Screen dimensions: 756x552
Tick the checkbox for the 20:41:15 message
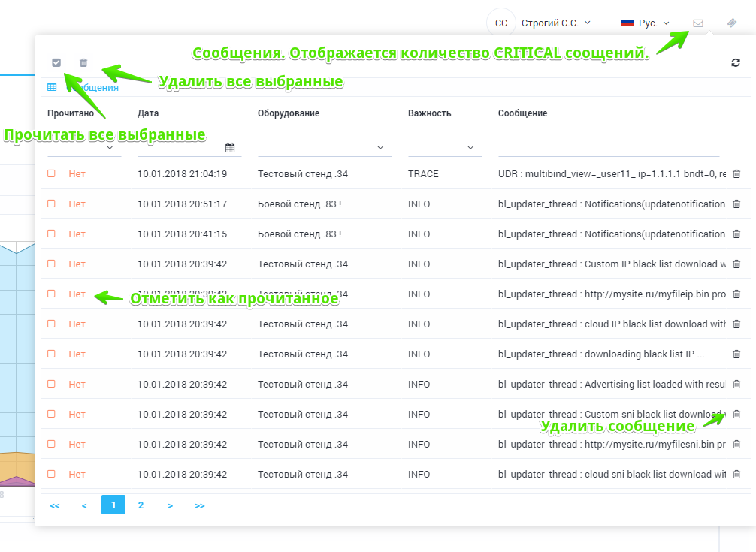point(51,234)
